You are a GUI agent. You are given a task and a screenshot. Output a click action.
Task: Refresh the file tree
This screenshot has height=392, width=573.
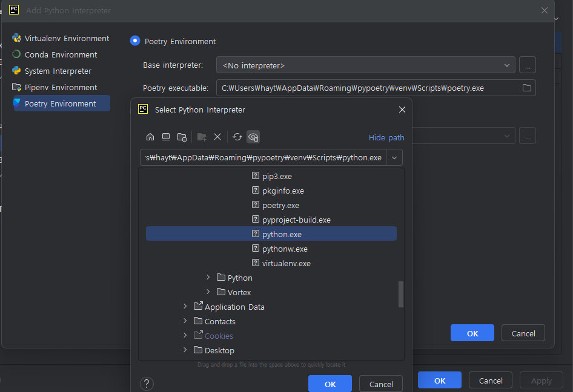pyautogui.click(x=237, y=137)
